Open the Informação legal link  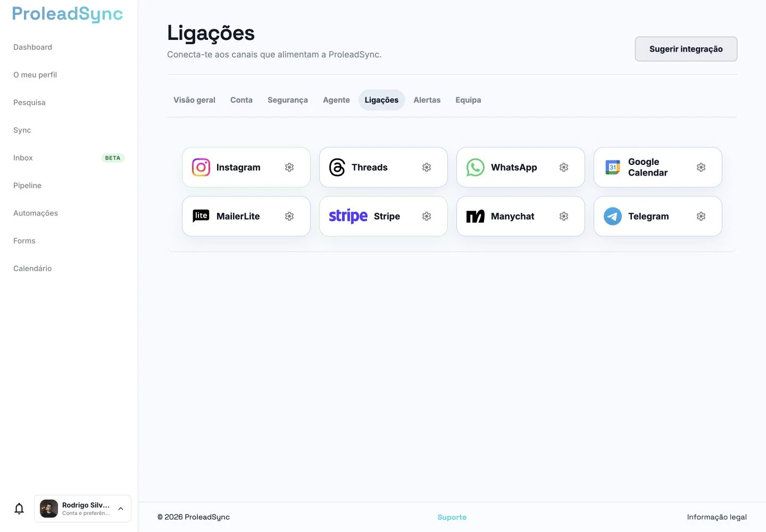click(x=717, y=517)
